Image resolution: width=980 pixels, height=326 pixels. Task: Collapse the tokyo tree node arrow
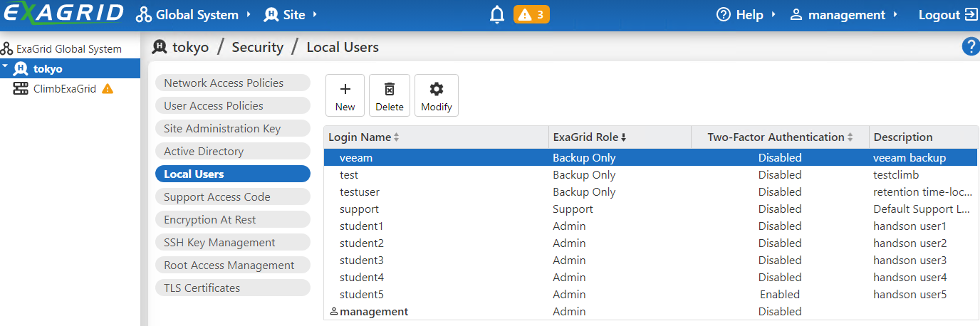tap(6, 67)
